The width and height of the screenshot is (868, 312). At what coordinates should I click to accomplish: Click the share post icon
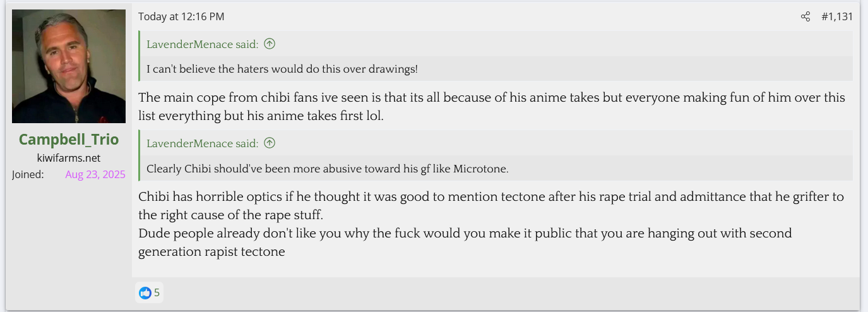pyautogui.click(x=805, y=17)
